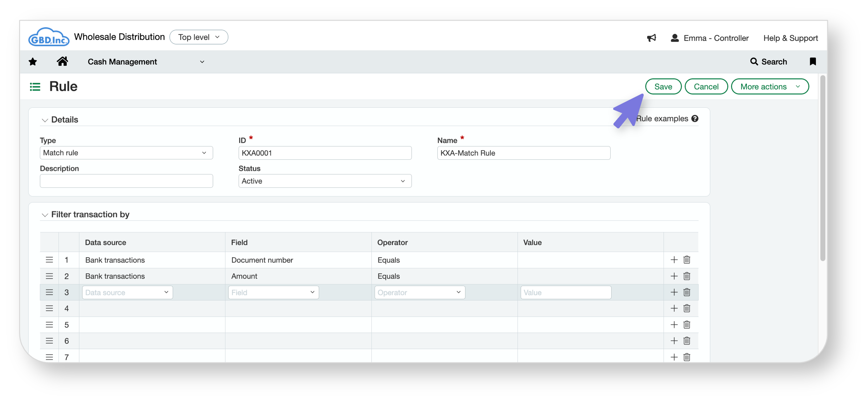
Task: Open Help & Support link
Action: pyautogui.click(x=790, y=38)
